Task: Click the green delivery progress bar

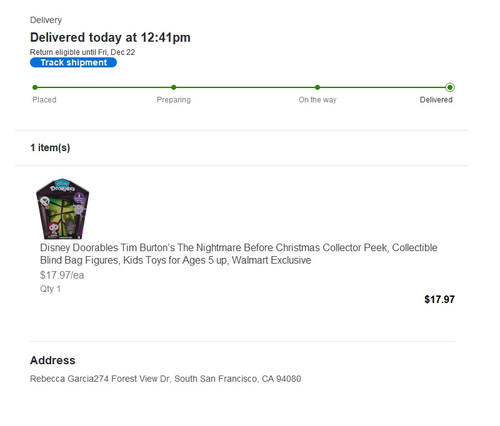Action: click(242, 87)
